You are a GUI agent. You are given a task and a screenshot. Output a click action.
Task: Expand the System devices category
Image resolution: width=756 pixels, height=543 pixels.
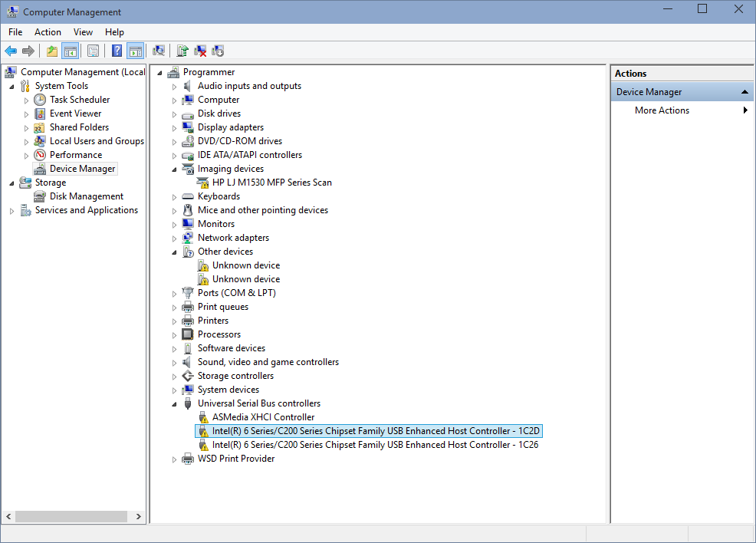pyautogui.click(x=175, y=390)
